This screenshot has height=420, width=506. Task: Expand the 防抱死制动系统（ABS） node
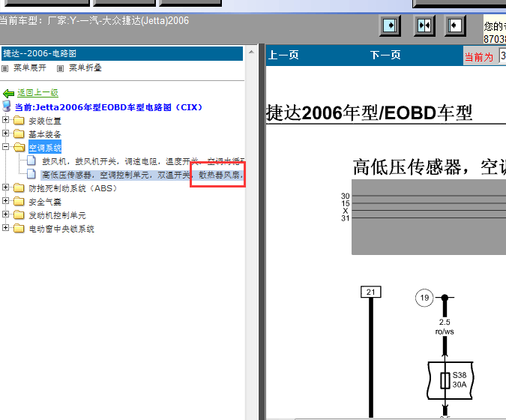[5, 187]
